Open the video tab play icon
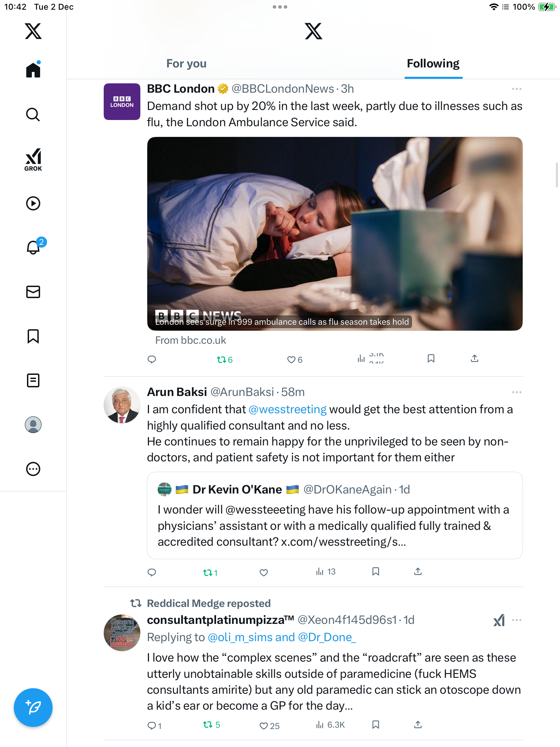The image size is (560, 747). click(33, 203)
